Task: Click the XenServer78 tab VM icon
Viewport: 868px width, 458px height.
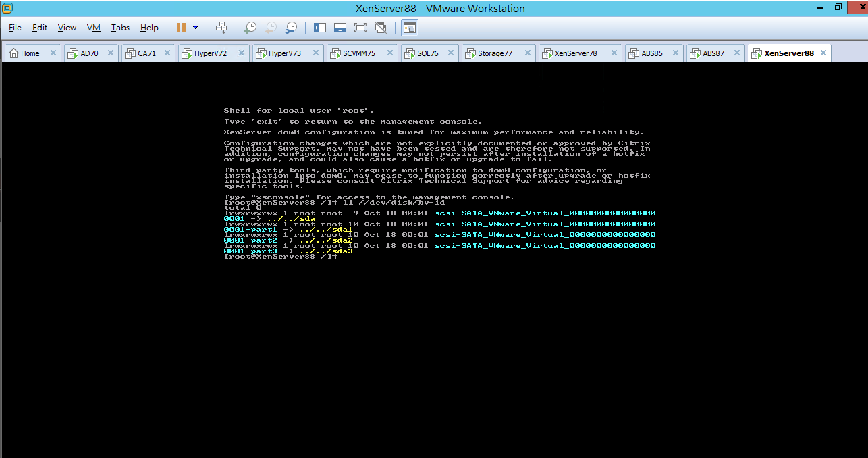Action: pyautogui.click(x=547, y=53)
